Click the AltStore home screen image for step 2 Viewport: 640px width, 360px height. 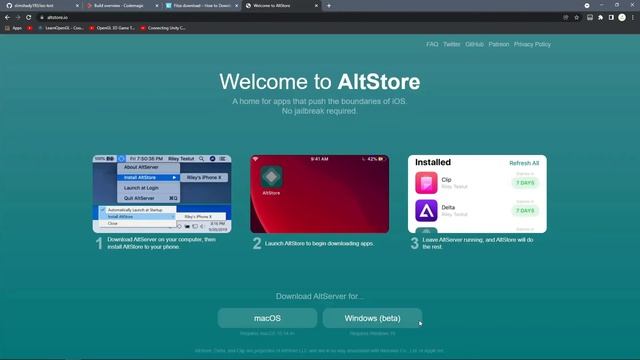pyautogui.click(x=320, y=194)
